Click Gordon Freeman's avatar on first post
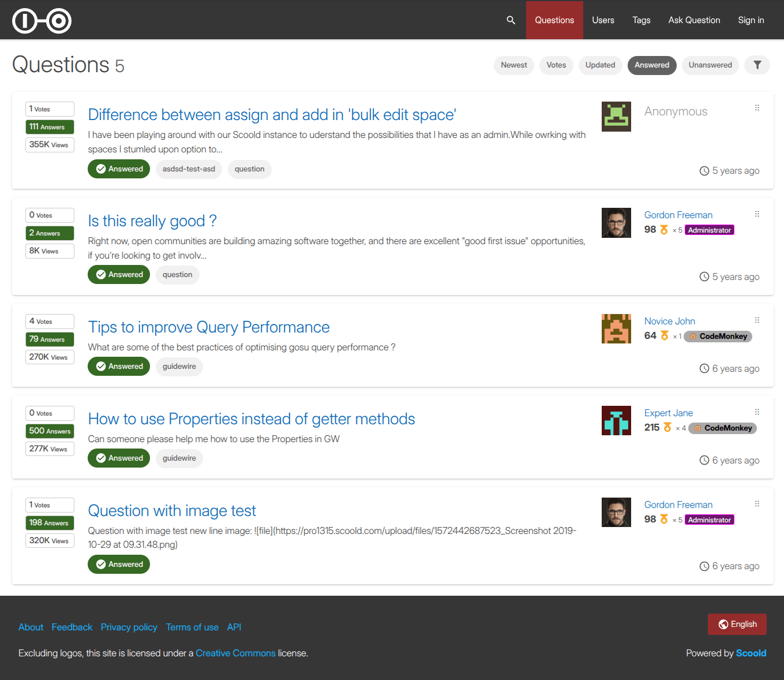The width and height of the screenshot is (784, 680). 616,223
